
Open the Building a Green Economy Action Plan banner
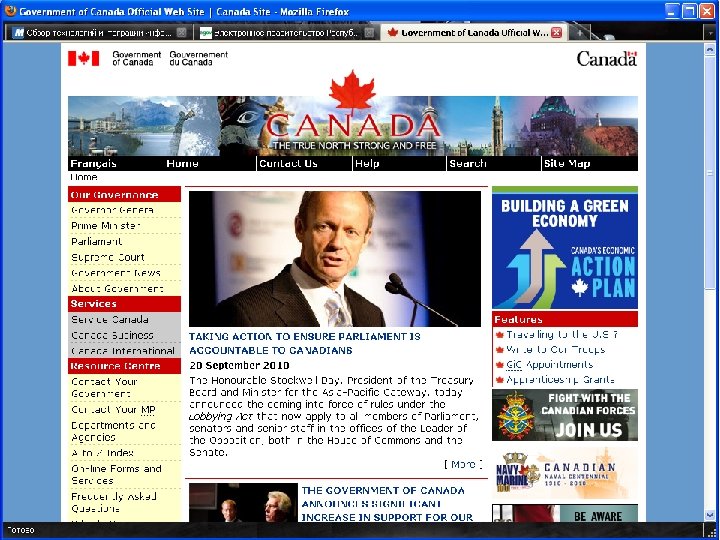point(565,248)
